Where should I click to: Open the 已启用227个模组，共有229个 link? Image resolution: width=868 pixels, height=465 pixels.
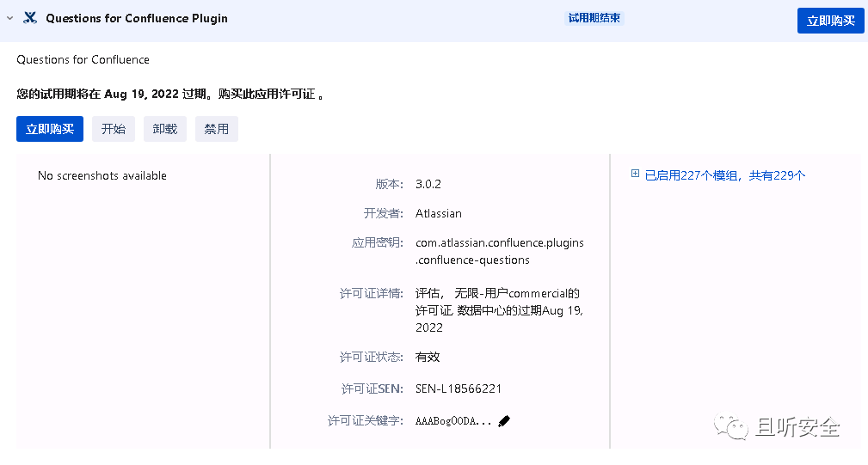click(x=724, y=175)
